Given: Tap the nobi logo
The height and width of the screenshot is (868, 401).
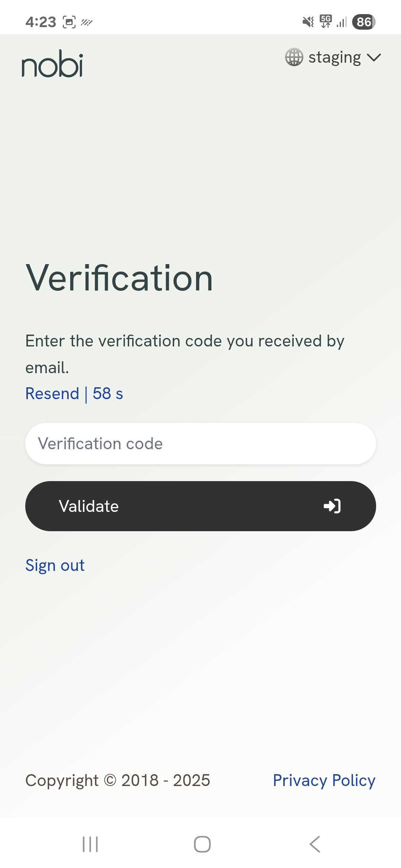Looking at the screenshot, I should click(x=52, y=63).
